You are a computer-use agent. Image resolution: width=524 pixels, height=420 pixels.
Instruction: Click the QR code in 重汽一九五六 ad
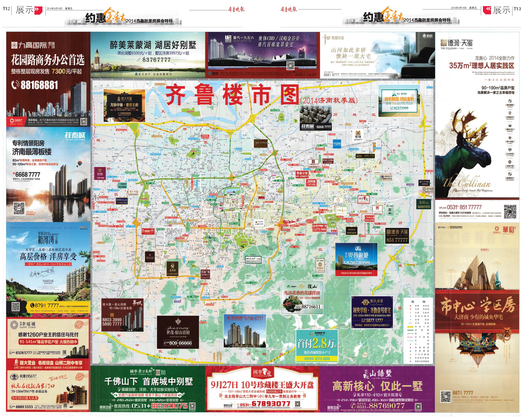click(x=290, y=66)
